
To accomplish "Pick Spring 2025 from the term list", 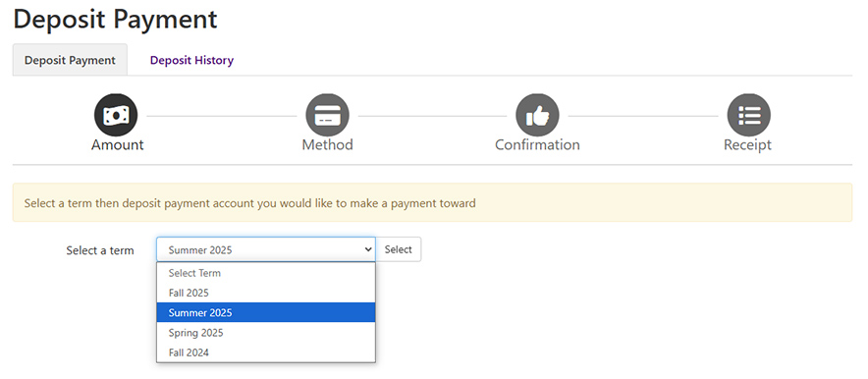I will point(266,333).
